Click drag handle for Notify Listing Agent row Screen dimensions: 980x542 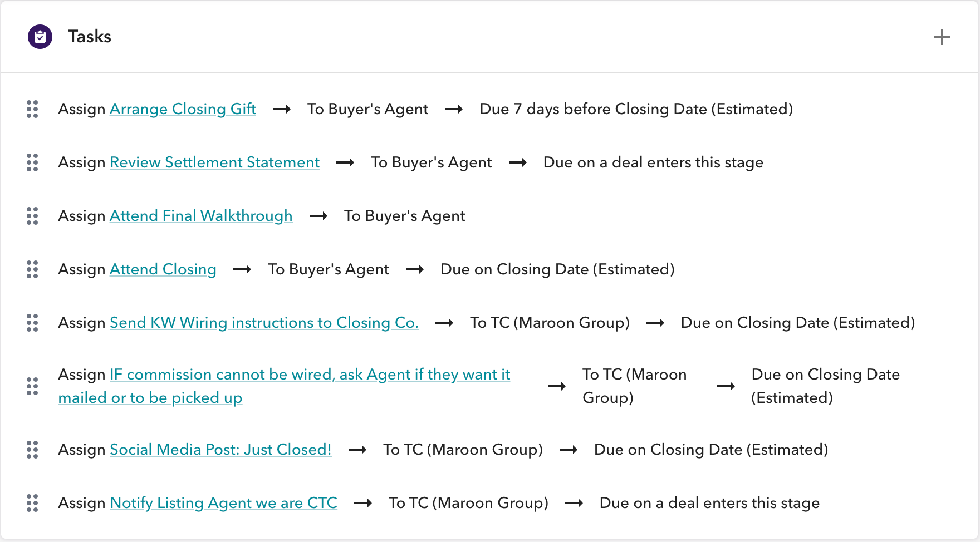click(x=32, y=503)
